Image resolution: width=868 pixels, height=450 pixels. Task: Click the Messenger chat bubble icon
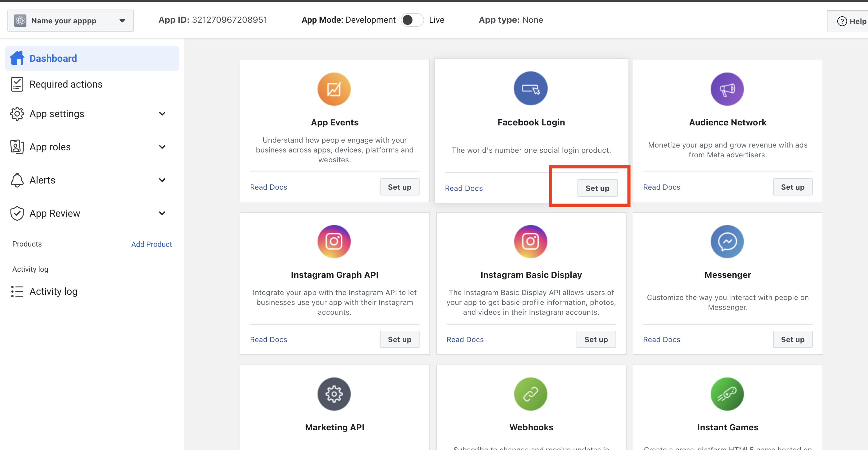coord(727,242)
